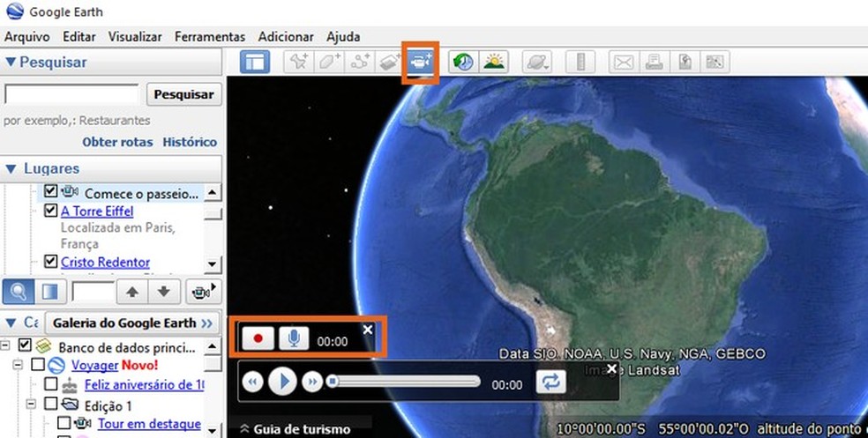
Task: Click the Places filter text field
Action: tap(93, 292)
